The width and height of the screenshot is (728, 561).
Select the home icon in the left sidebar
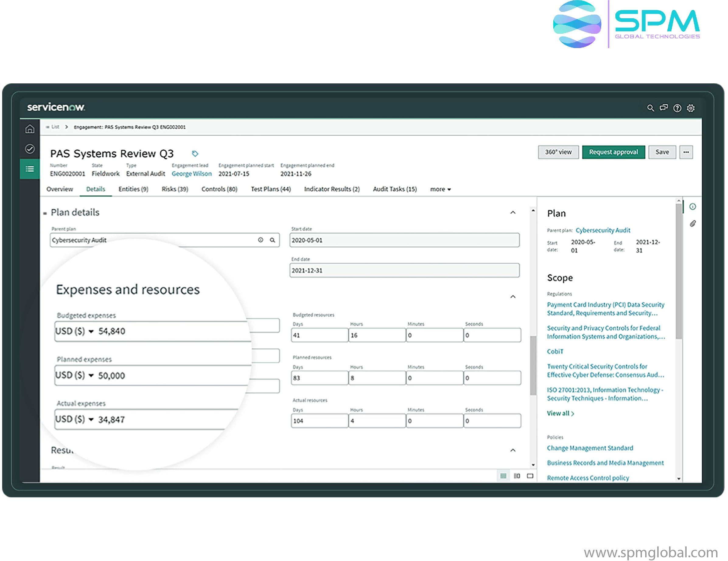30,129
